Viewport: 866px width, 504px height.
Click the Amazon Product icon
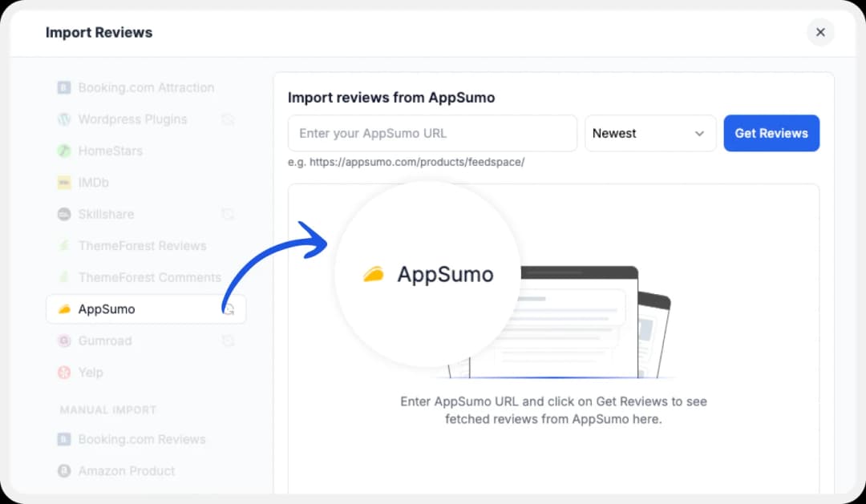pos(64,470)
